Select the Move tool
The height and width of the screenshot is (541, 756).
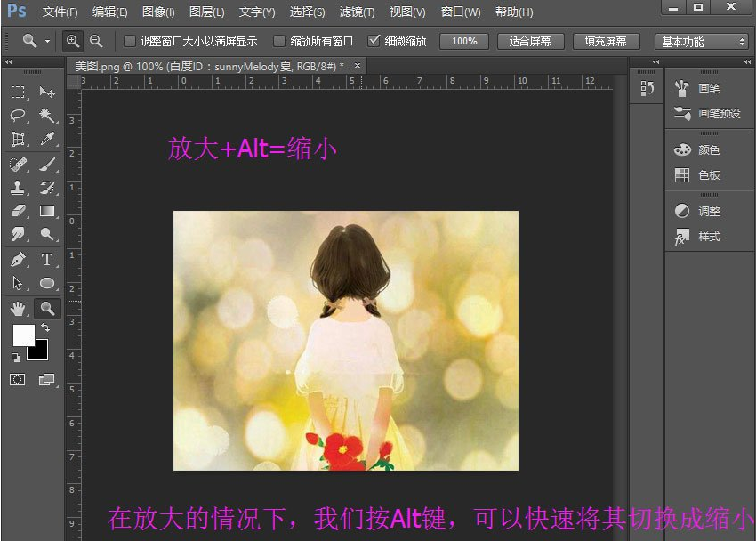(47, 93)
